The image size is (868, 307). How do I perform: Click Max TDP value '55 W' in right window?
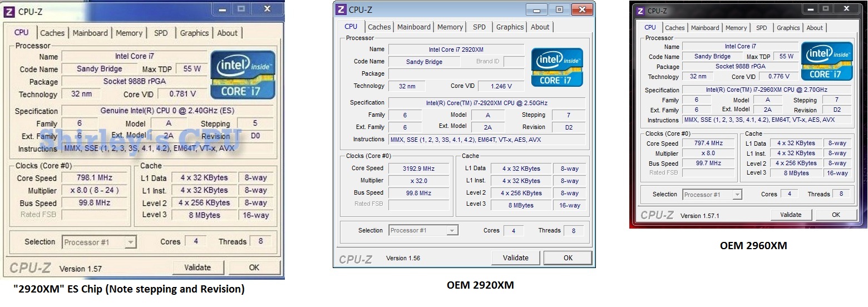coord(787,56)
